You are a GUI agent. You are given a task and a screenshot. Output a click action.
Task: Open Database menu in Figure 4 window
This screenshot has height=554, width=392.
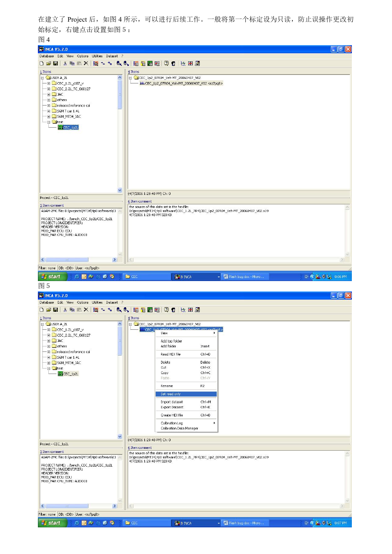[46, 56]
